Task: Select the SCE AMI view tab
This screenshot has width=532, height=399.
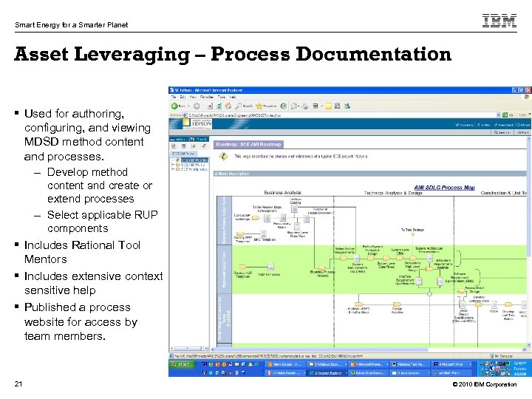Action: pyautogui.click(x=183, y=154)
